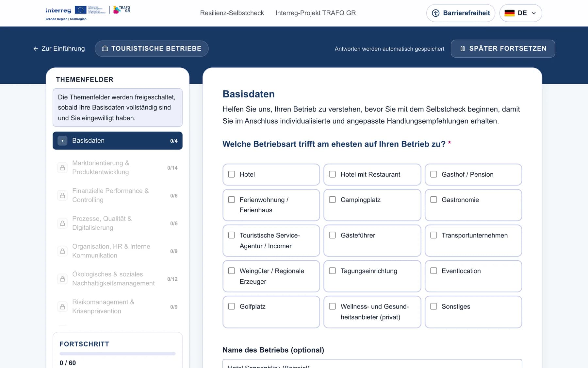Select the Basisdaten topic in sidebar
588x368 pixels.
point(118,141)
